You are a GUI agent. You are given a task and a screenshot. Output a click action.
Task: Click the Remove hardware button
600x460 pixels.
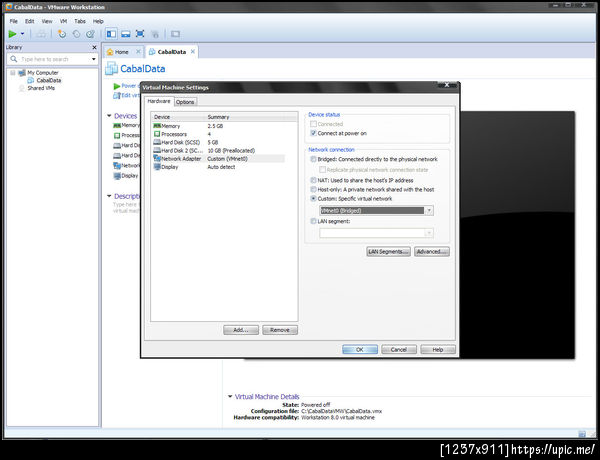click(280, 330)
